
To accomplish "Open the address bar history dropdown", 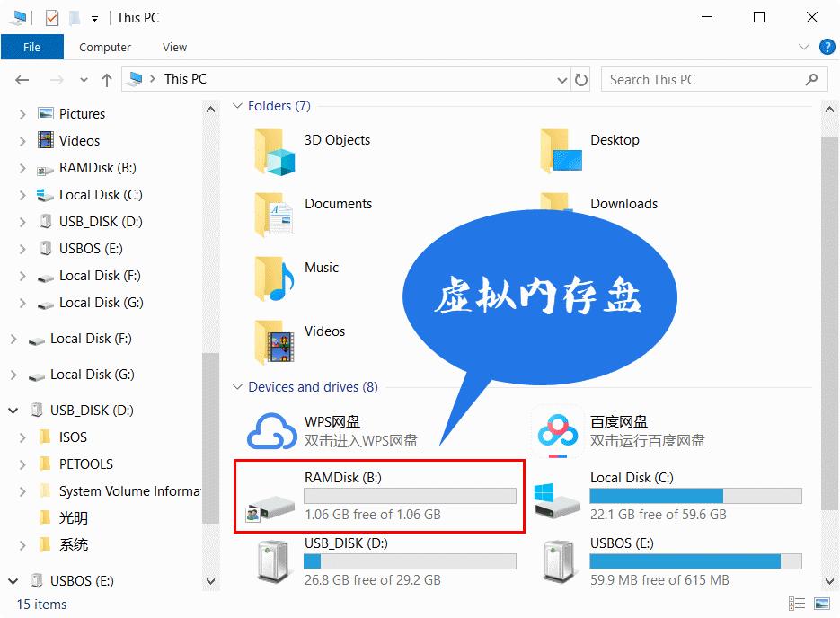I will point(561,79).
